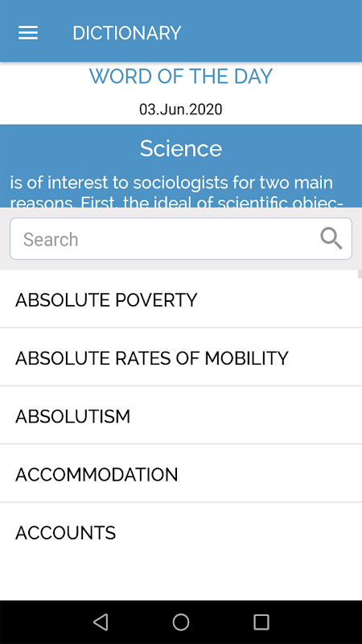
Task: Select the ABSOLUTISM entry
Action: [180, 415]
